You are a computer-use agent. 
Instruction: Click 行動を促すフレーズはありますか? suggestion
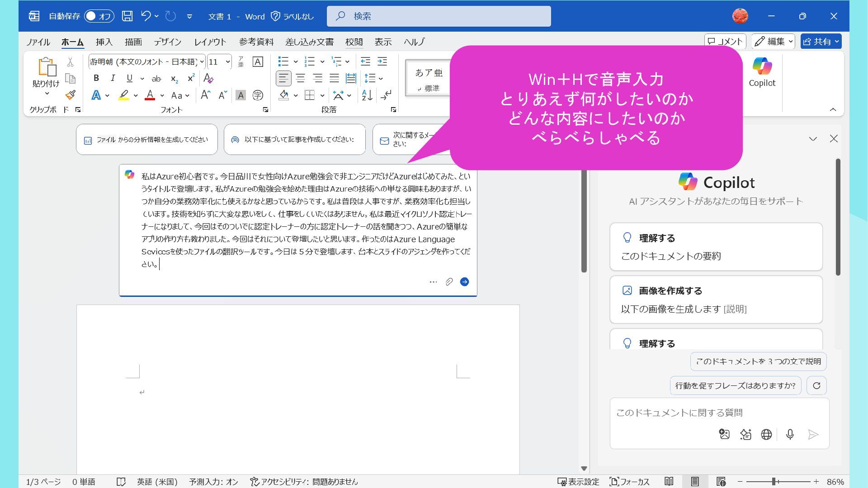click(x=735, y=386)
